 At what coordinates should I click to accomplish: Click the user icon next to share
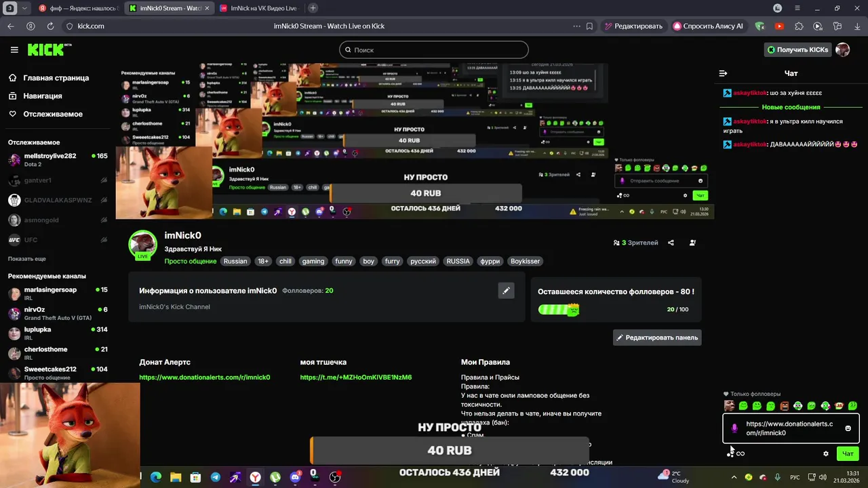click(x=692, y=243)
